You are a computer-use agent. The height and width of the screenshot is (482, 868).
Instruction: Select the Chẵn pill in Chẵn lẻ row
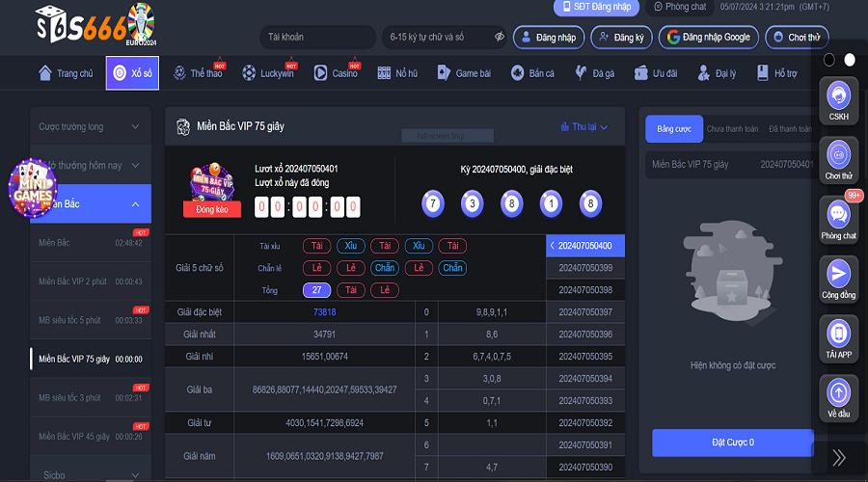click(385, 268)
